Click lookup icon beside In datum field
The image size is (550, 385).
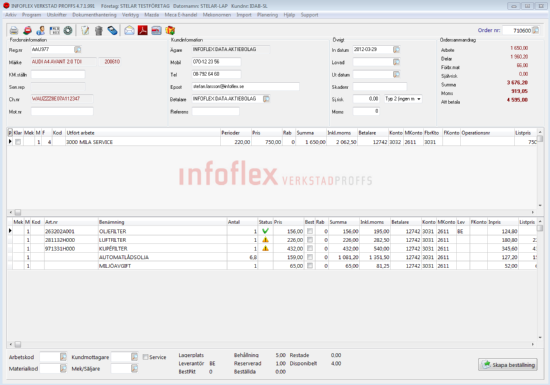[x=396, y=49]
